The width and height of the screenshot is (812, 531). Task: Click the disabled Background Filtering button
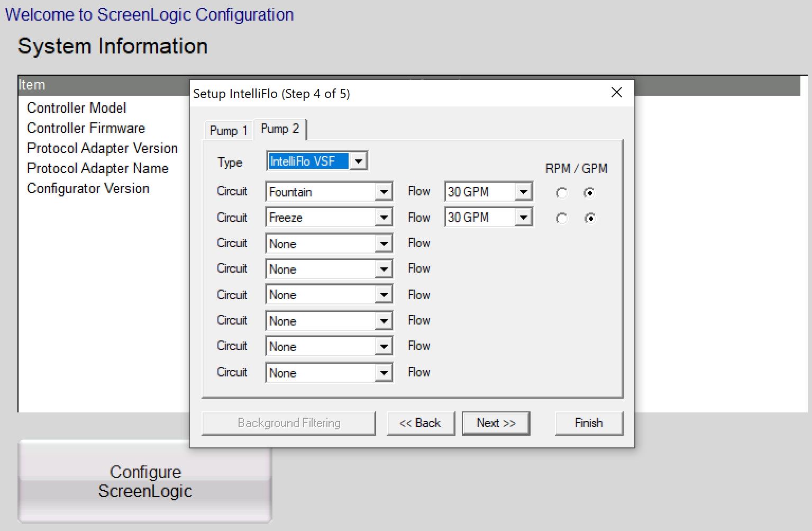tap(289, 423)
